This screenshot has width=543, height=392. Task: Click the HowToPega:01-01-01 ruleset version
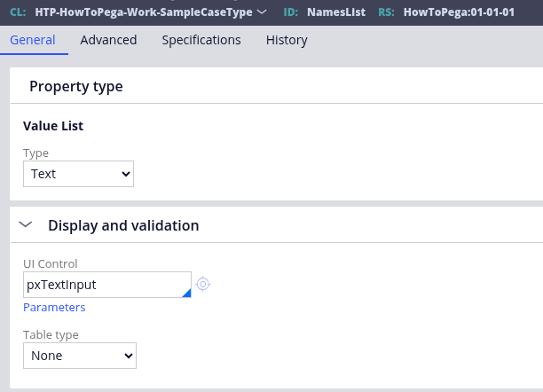pyautogui.click(x=471, y=12)
